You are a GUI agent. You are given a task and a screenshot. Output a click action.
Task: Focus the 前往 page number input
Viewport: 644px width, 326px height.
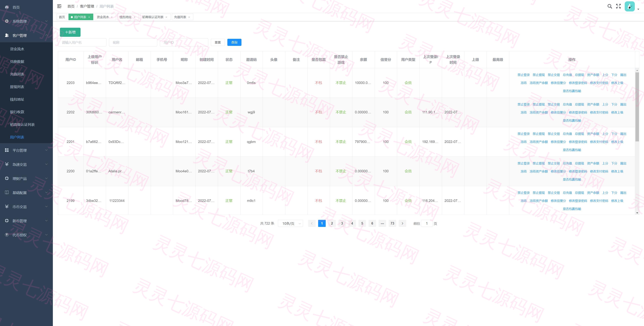pyautogui.click(x=427, y=223)
